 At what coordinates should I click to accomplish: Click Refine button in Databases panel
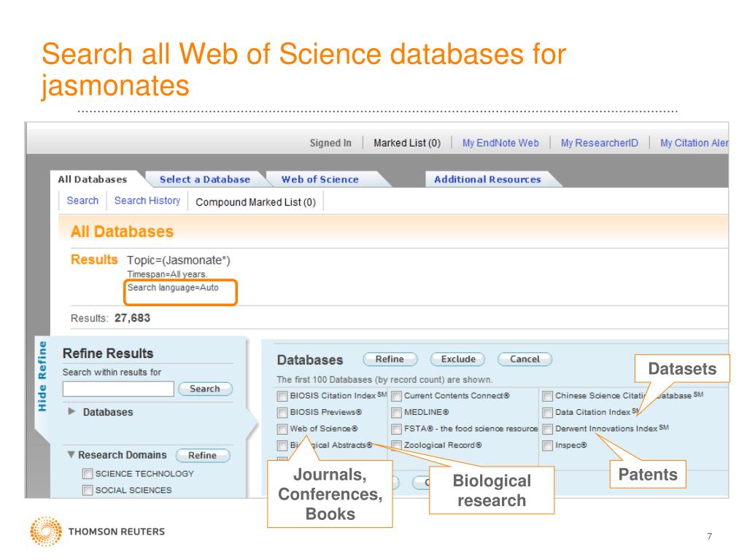(x=390, y=359)
